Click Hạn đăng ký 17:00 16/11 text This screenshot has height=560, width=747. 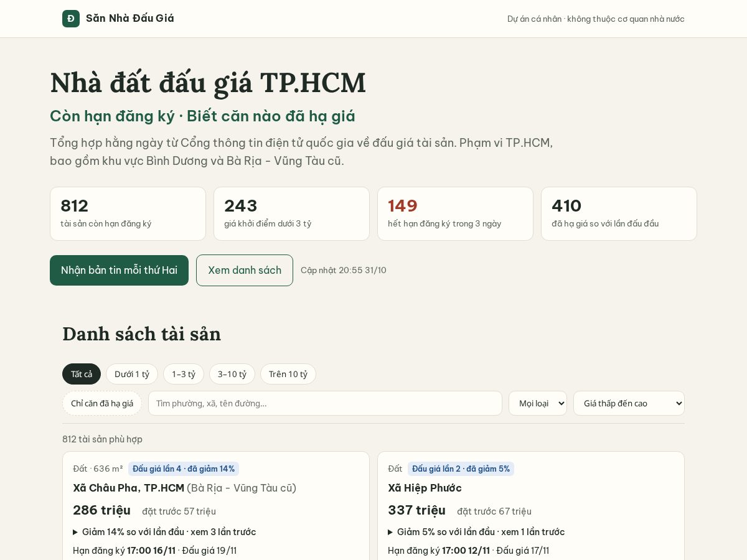click(x=124, y=551)
